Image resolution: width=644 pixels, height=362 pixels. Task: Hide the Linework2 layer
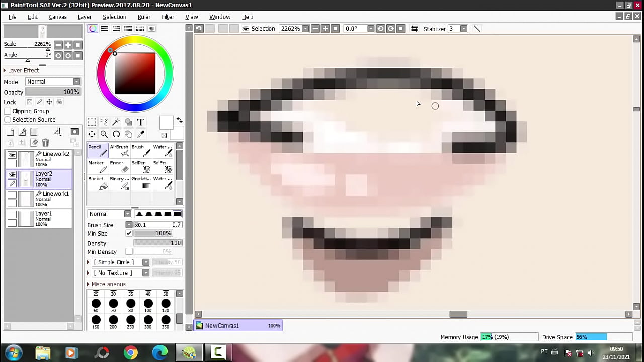tap(12, 155)
